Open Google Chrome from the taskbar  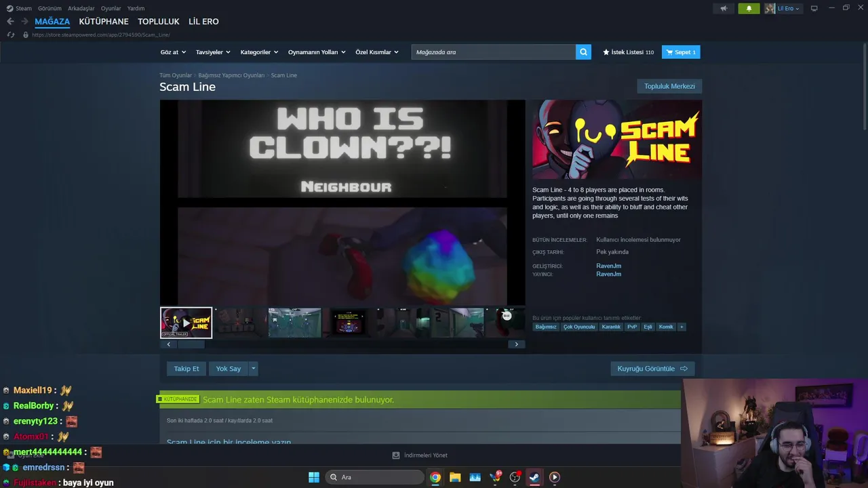pyautogui.click(x=435, y=477)
